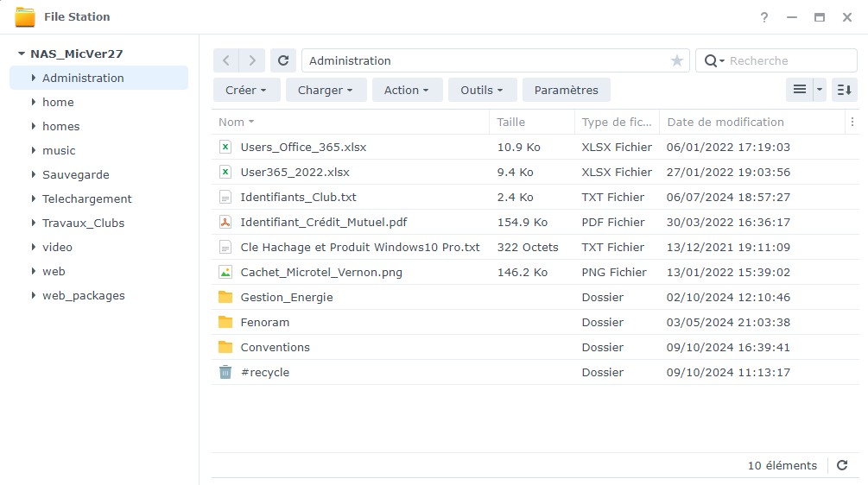The height and width of the screenshot is (485, 868).
Task: Select the Identifiant_Crédit_Mutuel.pdf file
Action: point(323,222)
